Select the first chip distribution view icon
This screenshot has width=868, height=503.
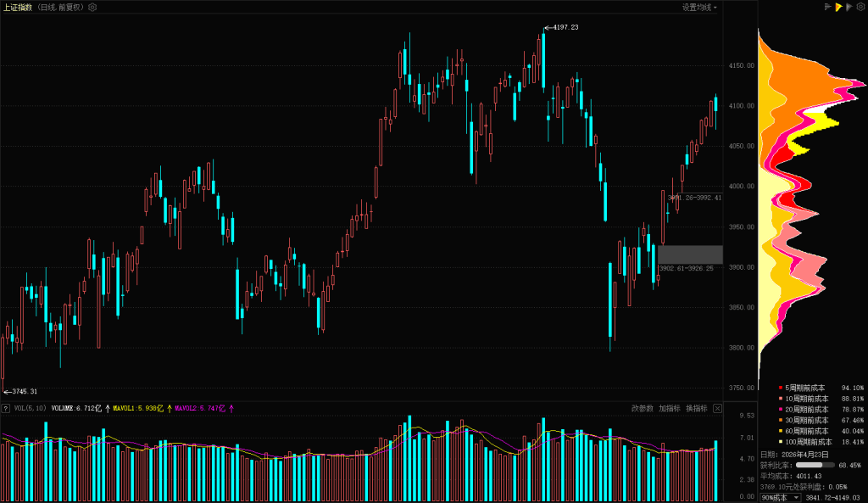pos(827,7)
